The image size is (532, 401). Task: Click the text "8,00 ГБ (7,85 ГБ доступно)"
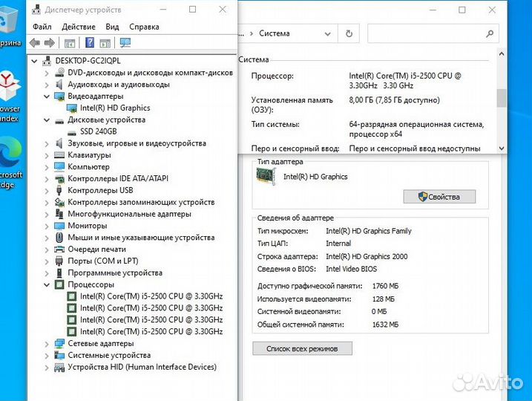(x=394, y=100)
